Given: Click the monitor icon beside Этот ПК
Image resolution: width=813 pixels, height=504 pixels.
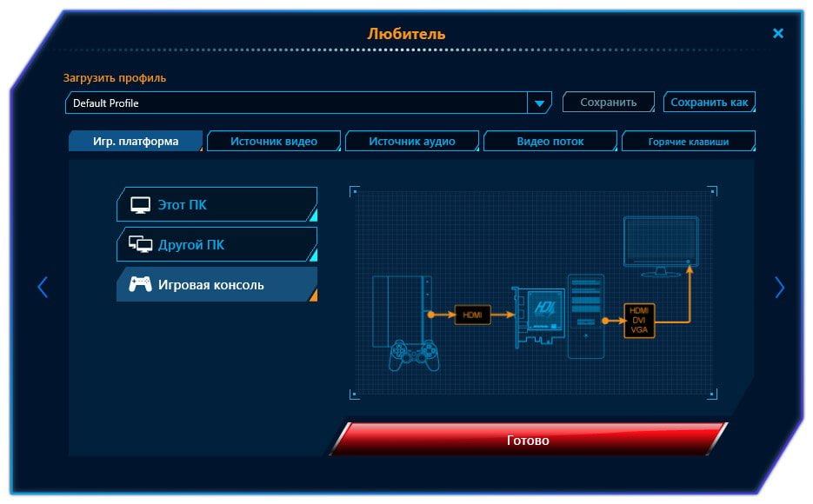Looking at the screenshot, I should (x=140, y=205).
